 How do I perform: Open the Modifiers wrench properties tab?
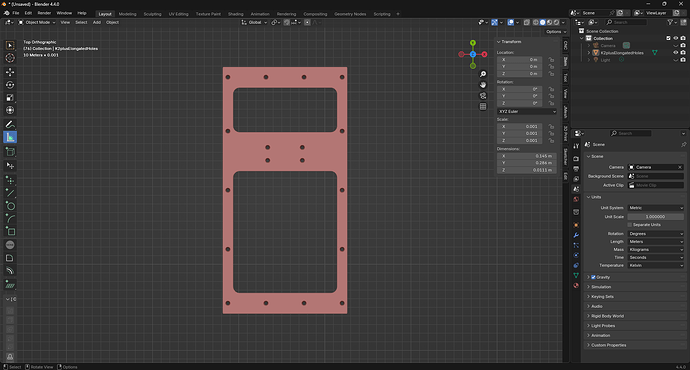coord(576,235)
